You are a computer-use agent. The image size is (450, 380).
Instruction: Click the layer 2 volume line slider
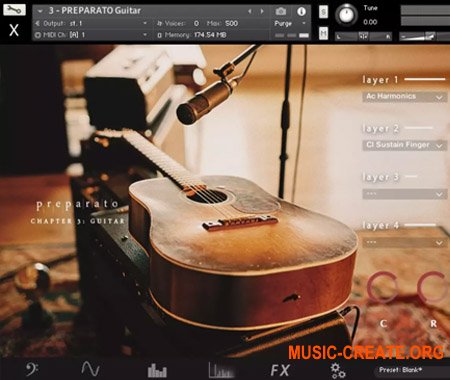[419, 128]
